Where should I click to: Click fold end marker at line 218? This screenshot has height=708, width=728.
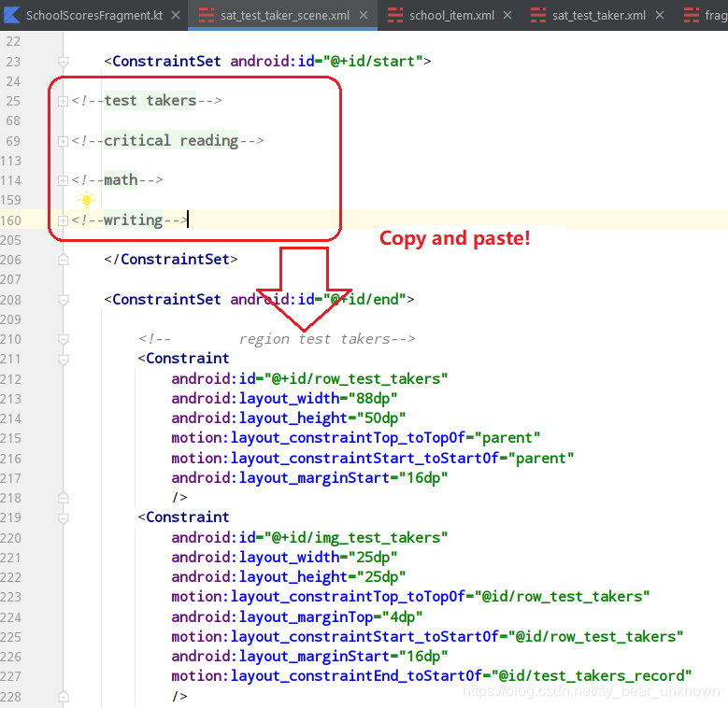[64, 498]
